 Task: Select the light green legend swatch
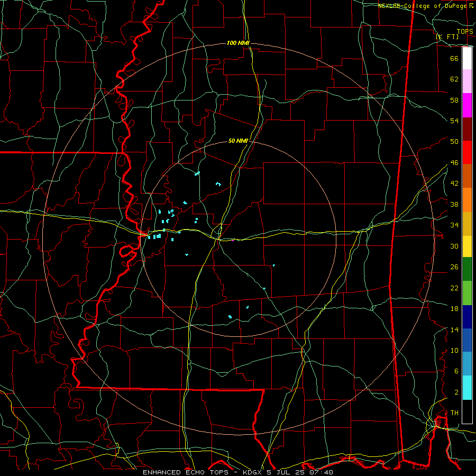point(467,293)
